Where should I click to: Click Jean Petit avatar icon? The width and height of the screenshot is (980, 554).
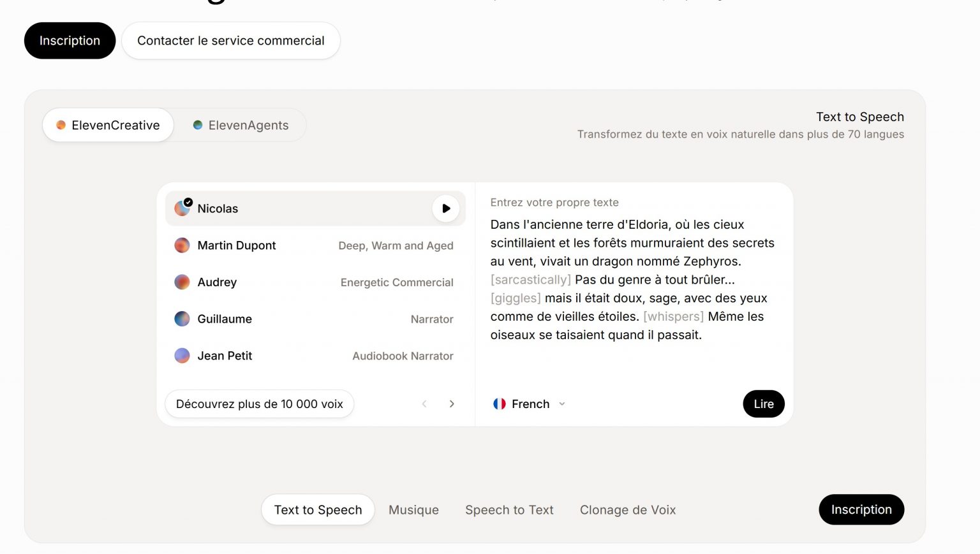182,356
